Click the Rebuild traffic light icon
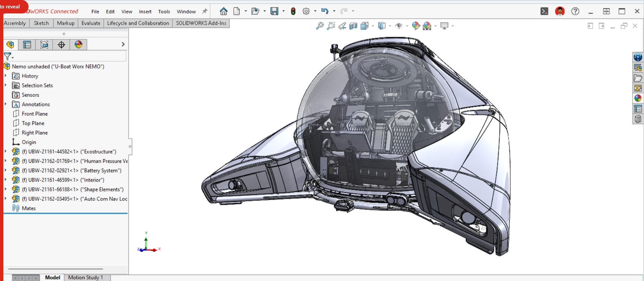This screenshot has height=281, width=644. click(x=293, y=11)
